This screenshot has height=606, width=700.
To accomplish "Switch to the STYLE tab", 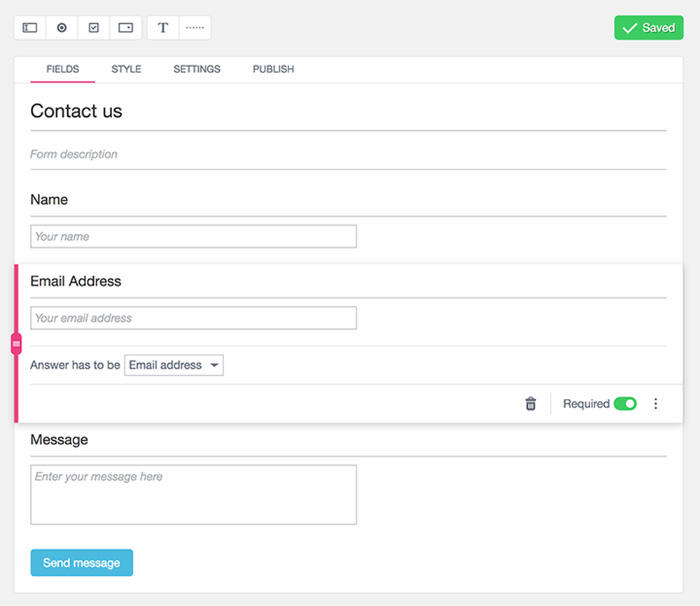I will pos(126,69).
